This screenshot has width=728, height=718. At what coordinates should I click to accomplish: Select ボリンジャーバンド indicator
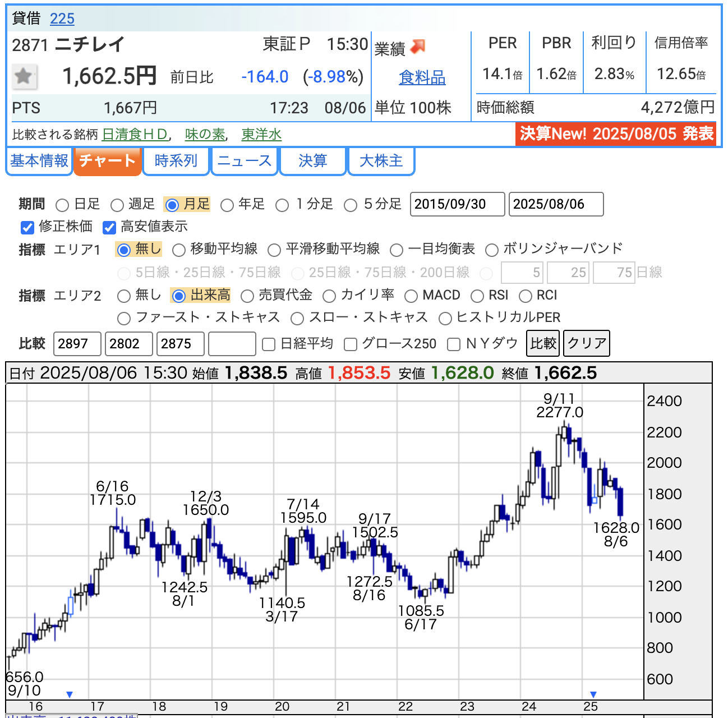click(491, 250)
